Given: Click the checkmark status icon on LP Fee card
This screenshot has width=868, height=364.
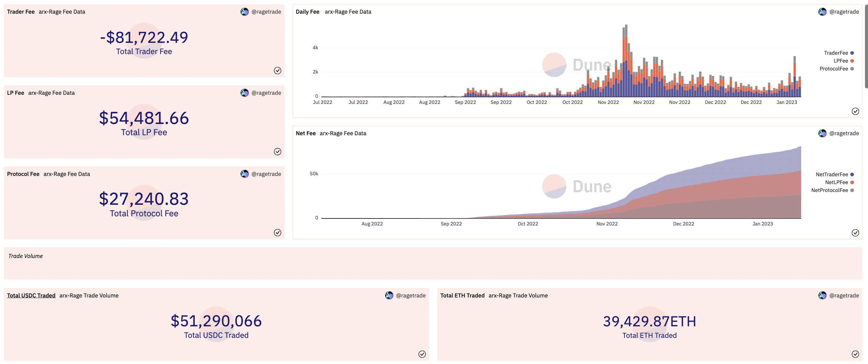Looking at the screenshot, I should pyautogui.click(x=278, y=152).
